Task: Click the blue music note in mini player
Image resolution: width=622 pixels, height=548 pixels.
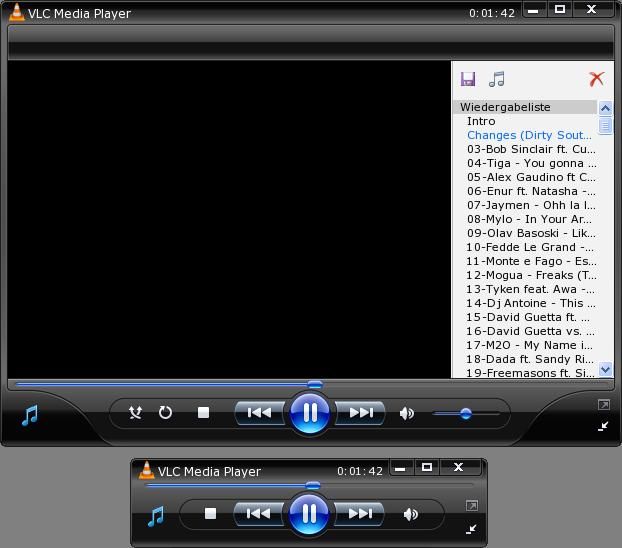Action: pyautogui.click(x=156, y=516)
